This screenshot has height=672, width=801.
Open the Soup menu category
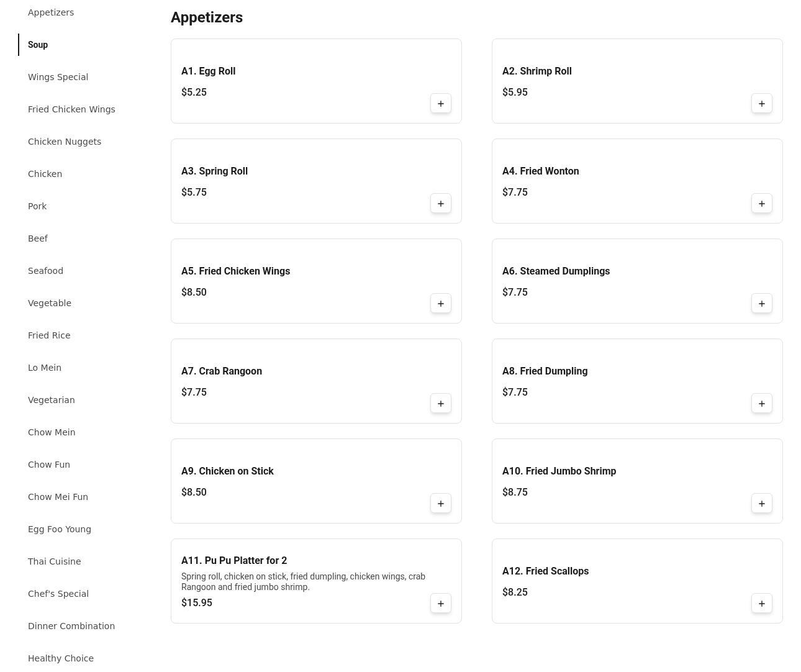tap(38, 45)
